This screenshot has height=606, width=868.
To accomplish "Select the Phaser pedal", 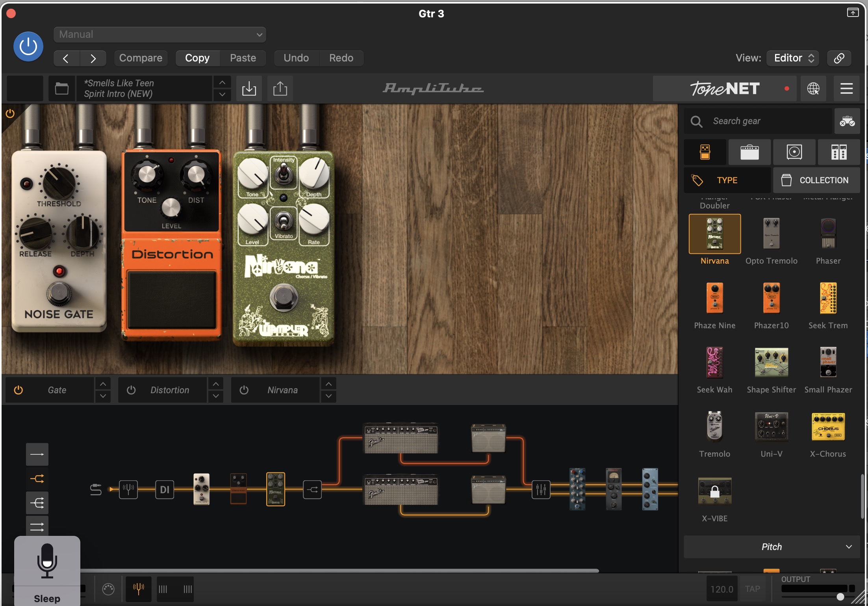I will pos(828,234).
